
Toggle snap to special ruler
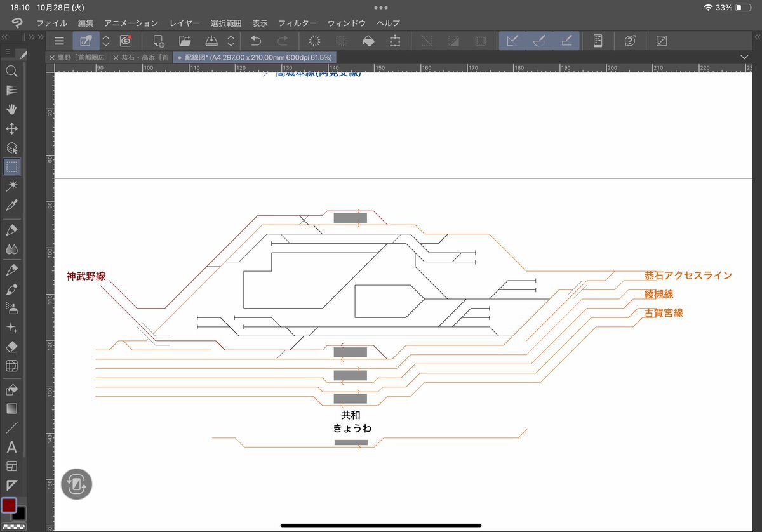point(540,41)
